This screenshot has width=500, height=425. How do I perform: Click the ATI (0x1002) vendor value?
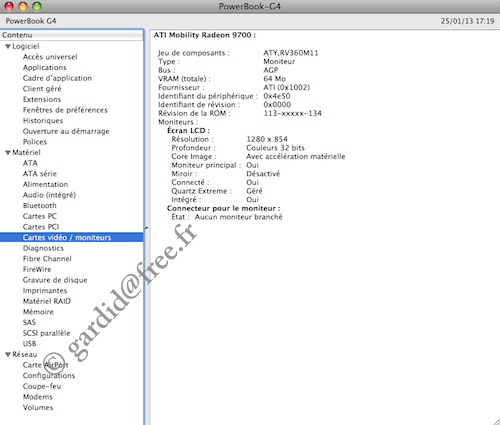pos(286,88)
